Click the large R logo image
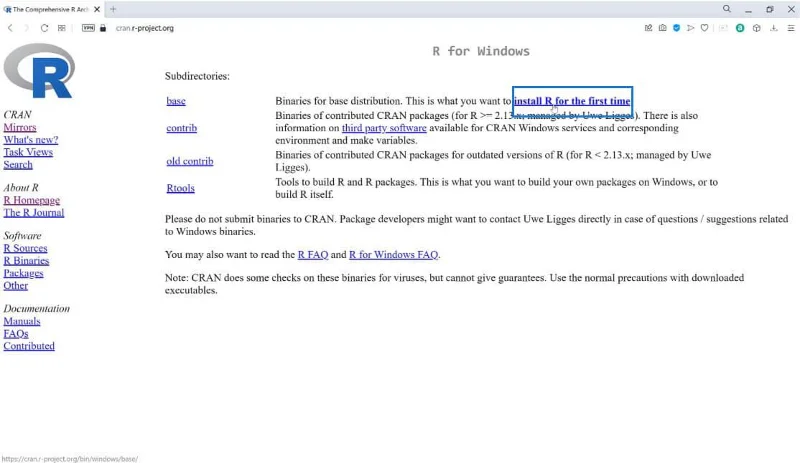The height and width of the screenshot is (463, 800). tap(39, 71)
